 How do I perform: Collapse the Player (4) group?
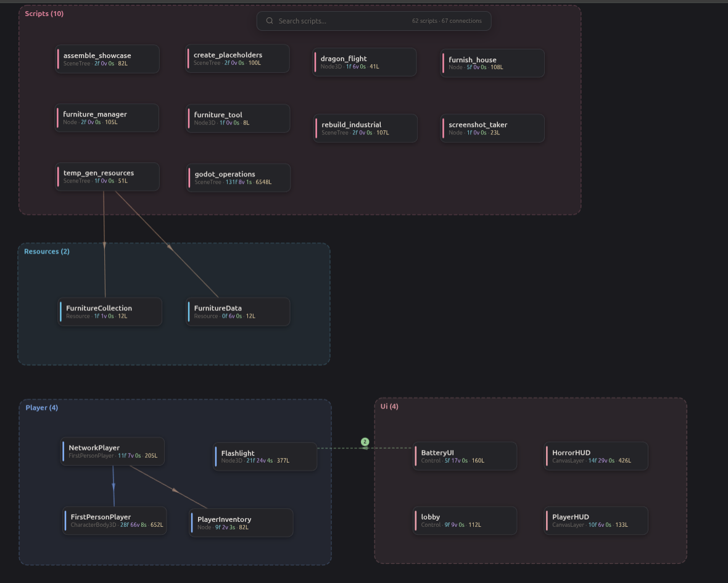41,407
